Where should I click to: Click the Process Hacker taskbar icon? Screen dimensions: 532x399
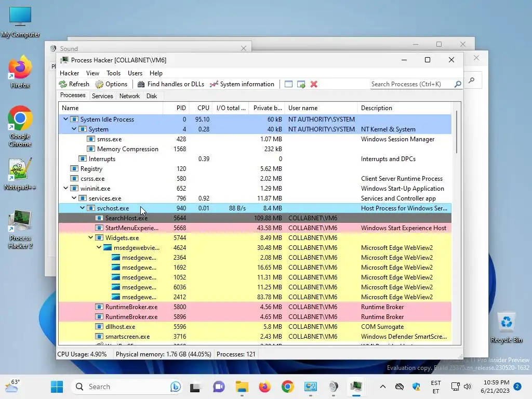coord(356,387)
